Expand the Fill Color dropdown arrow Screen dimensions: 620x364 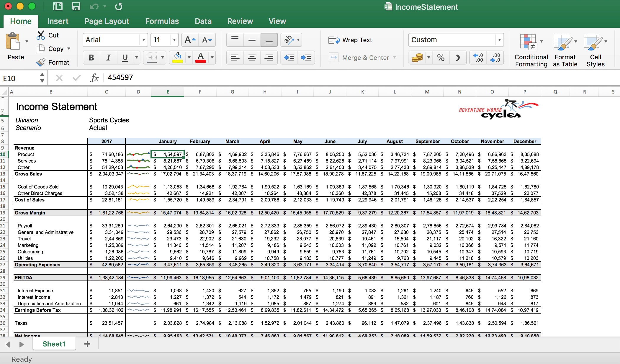189,58
